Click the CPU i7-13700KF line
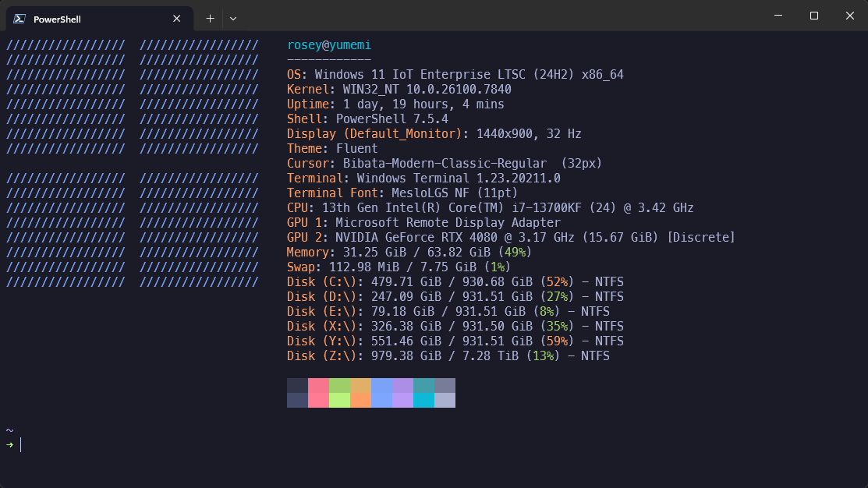868x488 pixels. click(490, 208)
